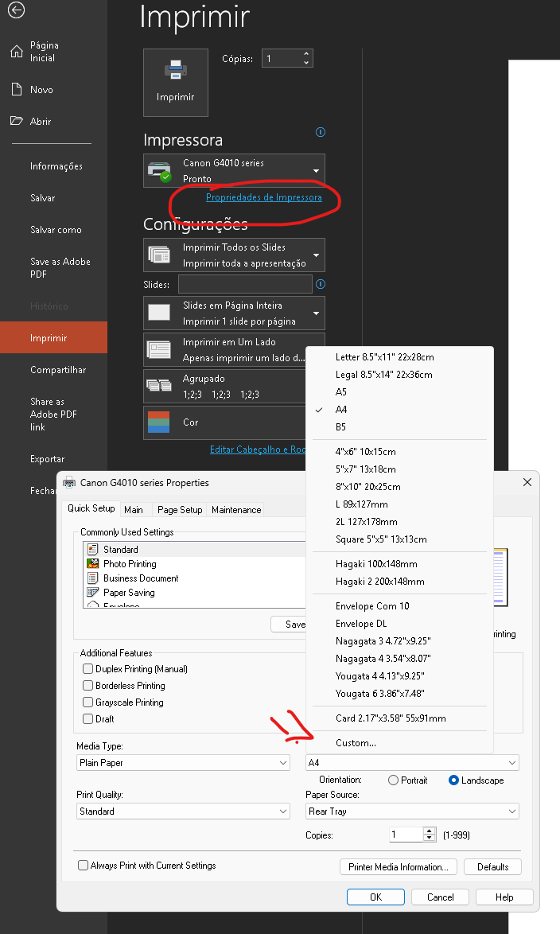This screenshot has height=934, width=560.
Task: Click Editar Cabeçalho e Rodapé link
Action: click(258, 449)
